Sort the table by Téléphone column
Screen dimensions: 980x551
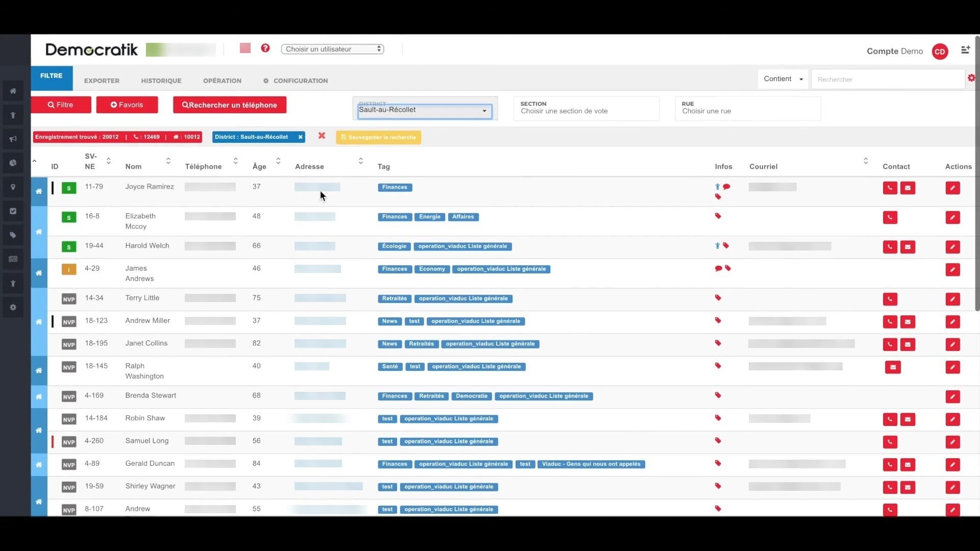pos(235,161)
